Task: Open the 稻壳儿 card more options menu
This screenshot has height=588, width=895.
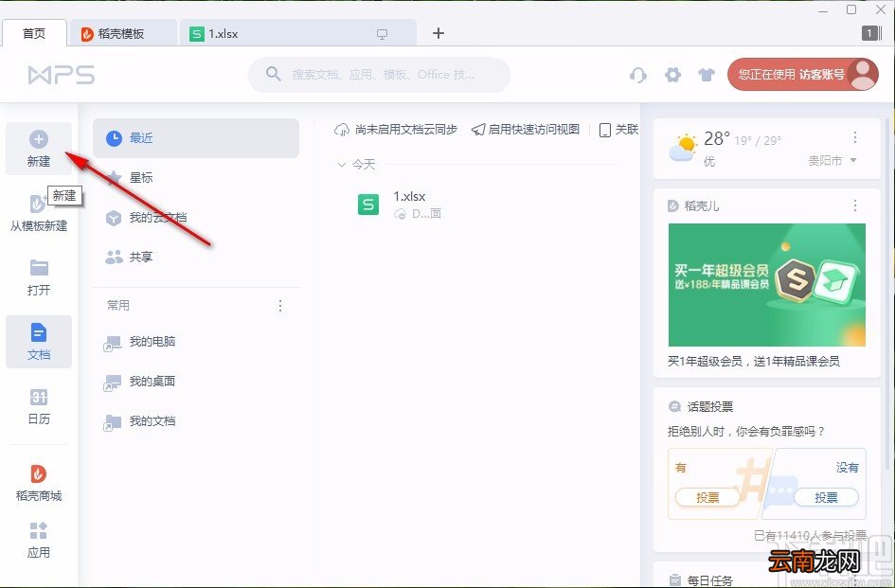Action: point(855,205)
